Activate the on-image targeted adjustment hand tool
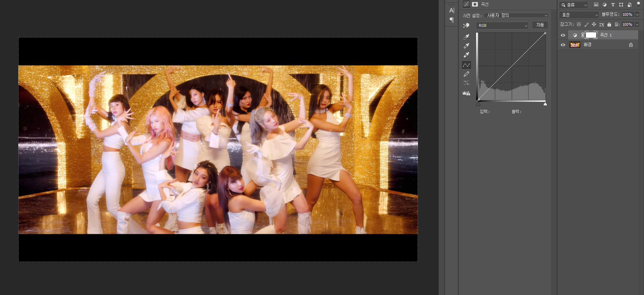The height and width of the screenshot is (295, 644). [x=466, y=25]
